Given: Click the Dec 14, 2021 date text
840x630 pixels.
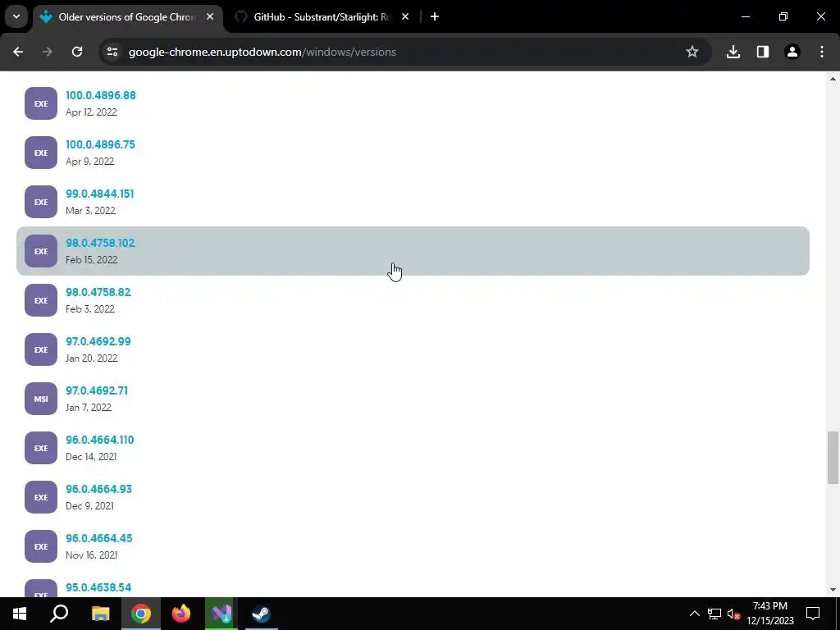Looking at the screenshot, I should pos(91,457).
